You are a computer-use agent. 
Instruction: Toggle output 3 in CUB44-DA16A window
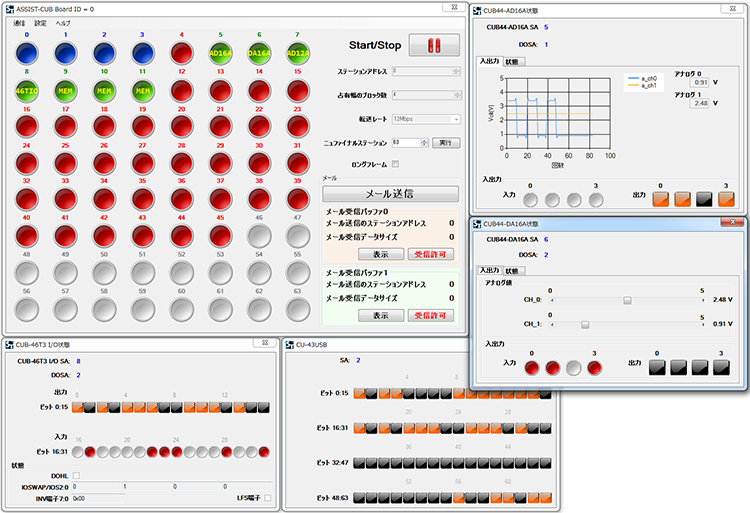(721, 367)
